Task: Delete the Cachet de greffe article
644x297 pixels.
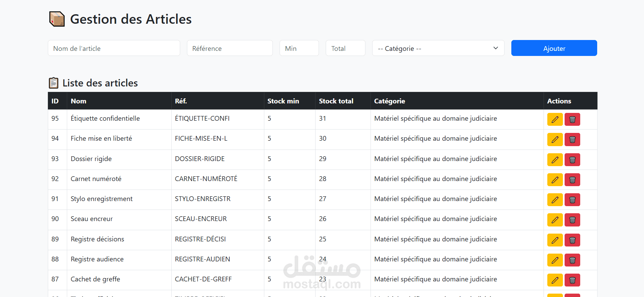Action: point(572,280)
